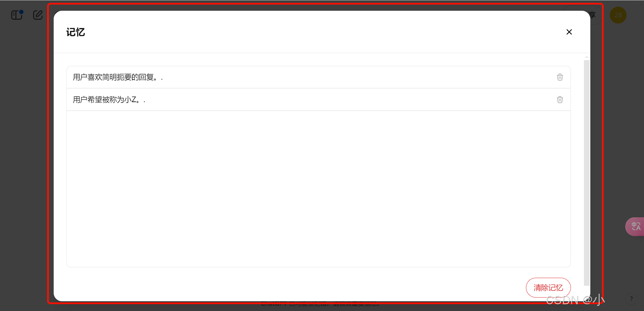Click the empty area of the memory list
This screenshot has height=311, width=644.
[x=319, y=189]
